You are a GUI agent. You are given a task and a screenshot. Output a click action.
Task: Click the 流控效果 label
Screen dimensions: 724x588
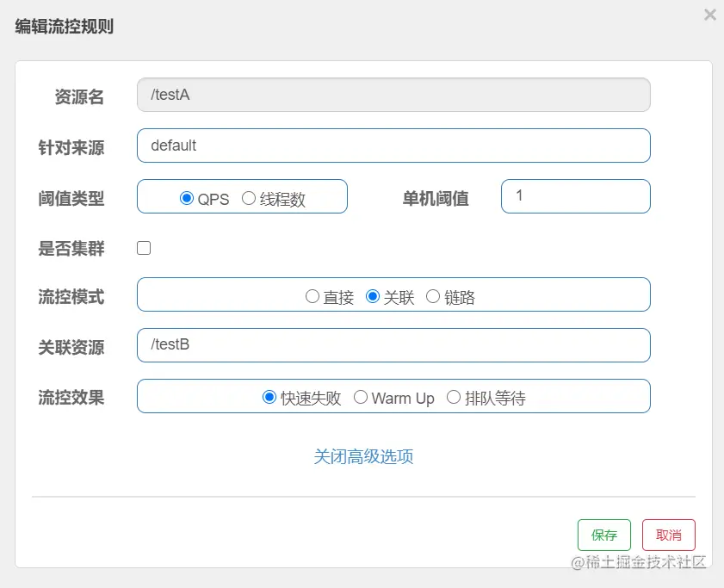point(71,397)
